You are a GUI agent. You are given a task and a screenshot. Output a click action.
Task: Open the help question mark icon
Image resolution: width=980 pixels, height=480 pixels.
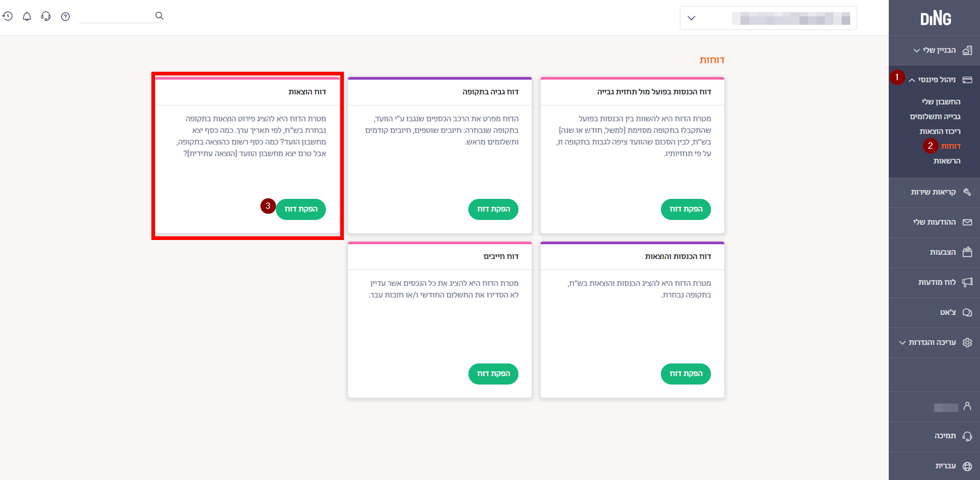pos(65,16)
